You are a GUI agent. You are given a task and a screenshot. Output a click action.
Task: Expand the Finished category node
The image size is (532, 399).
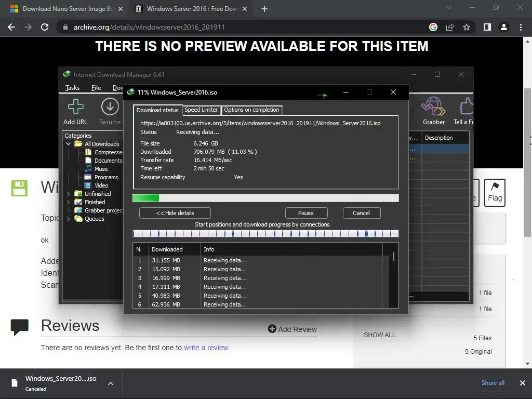[68, 202]
